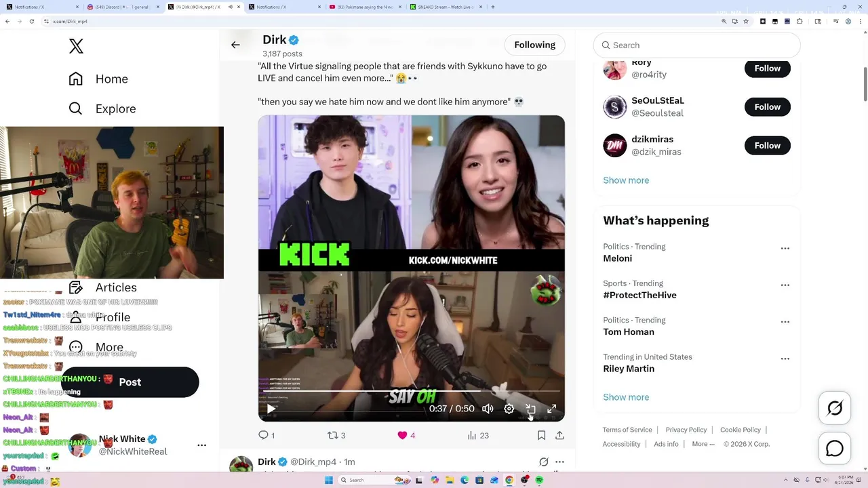
Task: Click the X logo in sidebar
Action: 76,46
